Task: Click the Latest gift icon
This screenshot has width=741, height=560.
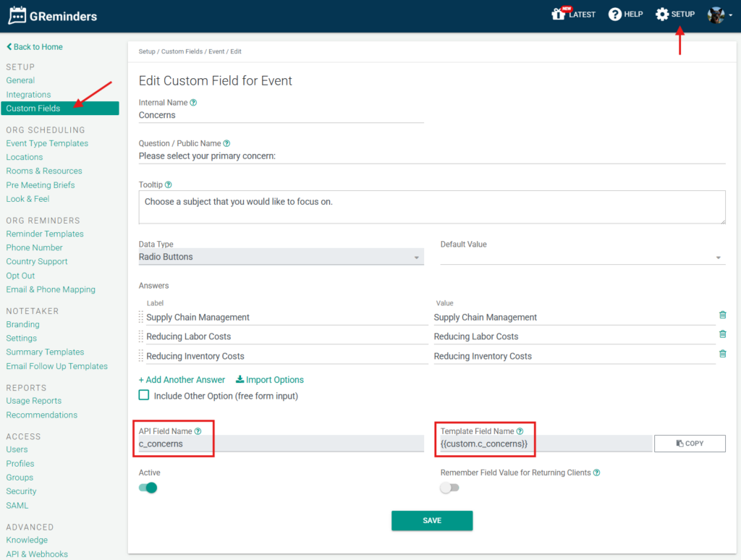Action: click(558, 14)
